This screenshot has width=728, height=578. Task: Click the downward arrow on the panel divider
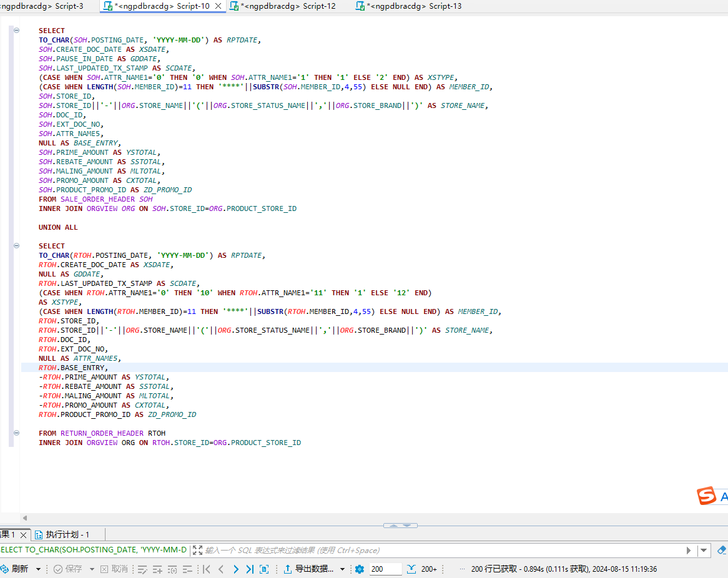[x=407, y=526]
